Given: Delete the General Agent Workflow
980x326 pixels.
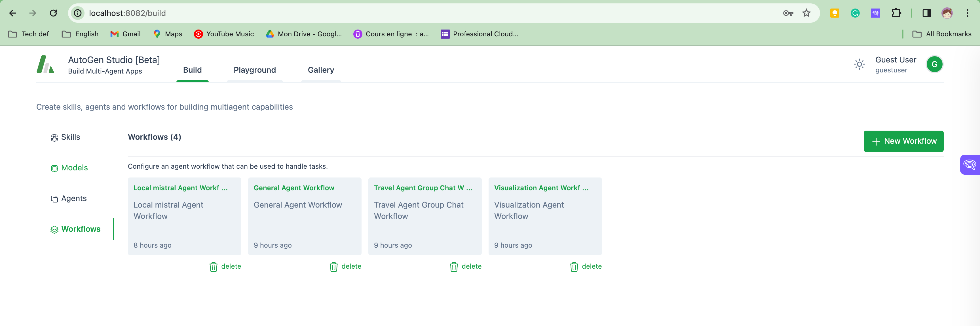Looking at the screenshot, I should coord(345,267).
